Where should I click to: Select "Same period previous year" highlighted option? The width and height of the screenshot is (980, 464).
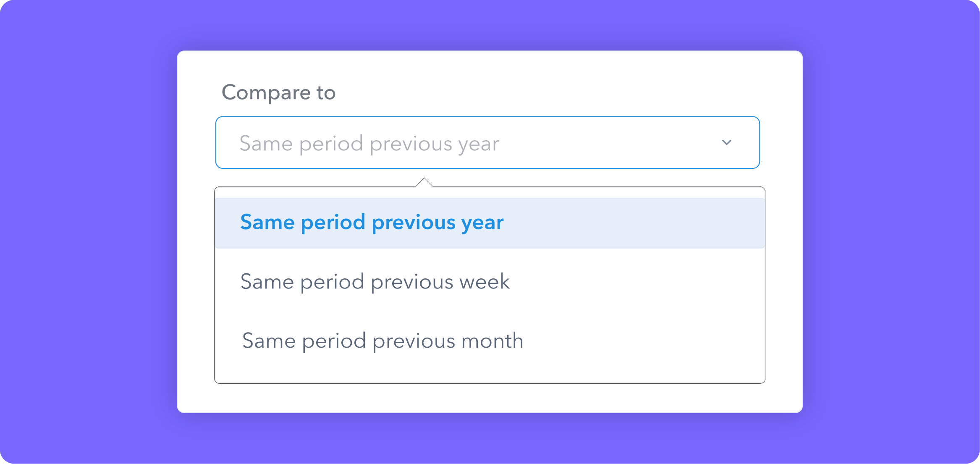coord(490,223)
